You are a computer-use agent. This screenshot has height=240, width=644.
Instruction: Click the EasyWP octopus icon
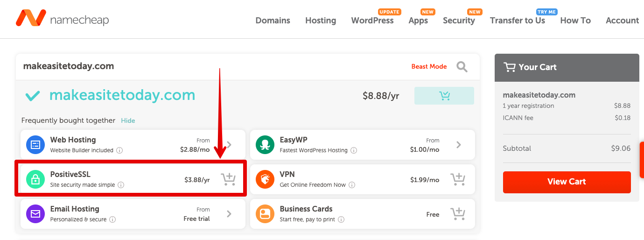265,145
